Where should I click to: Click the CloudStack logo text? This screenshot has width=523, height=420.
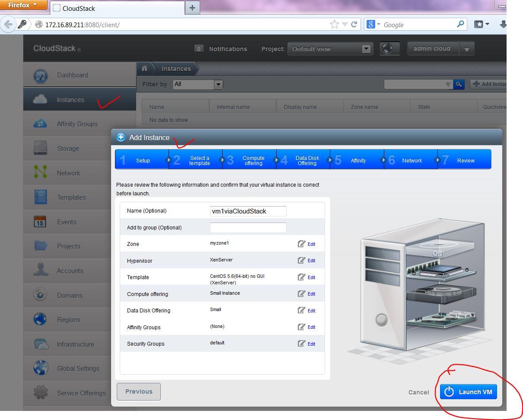point(54,48)
